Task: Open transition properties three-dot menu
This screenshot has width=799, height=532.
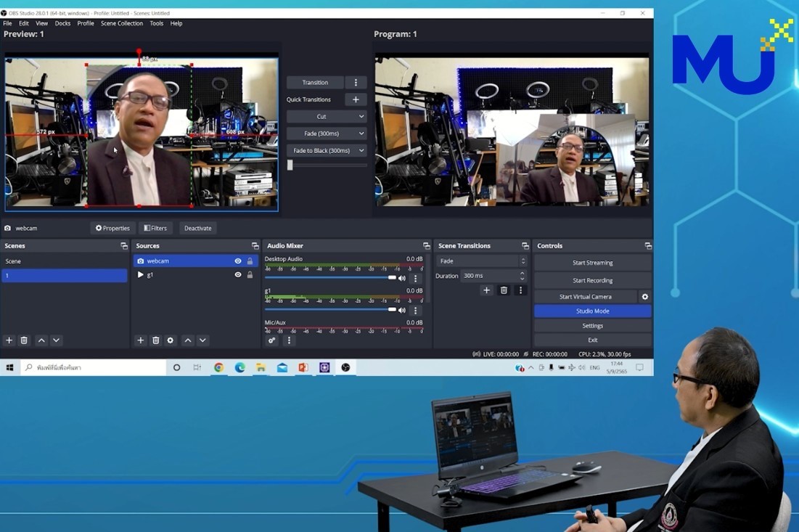Action: [520, 290]
